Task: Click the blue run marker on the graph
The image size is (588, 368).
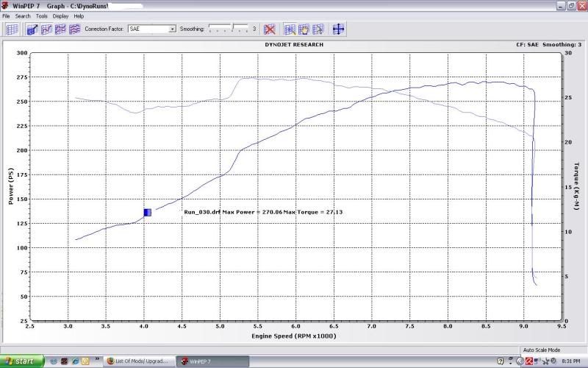Action: point(148,212)
